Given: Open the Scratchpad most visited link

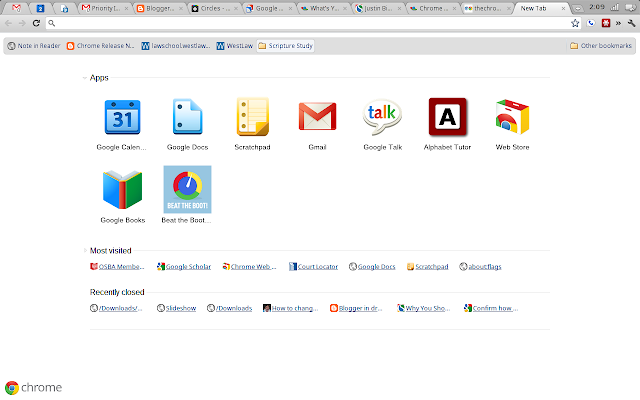Looking at the screenshot, I should [427, 267].
